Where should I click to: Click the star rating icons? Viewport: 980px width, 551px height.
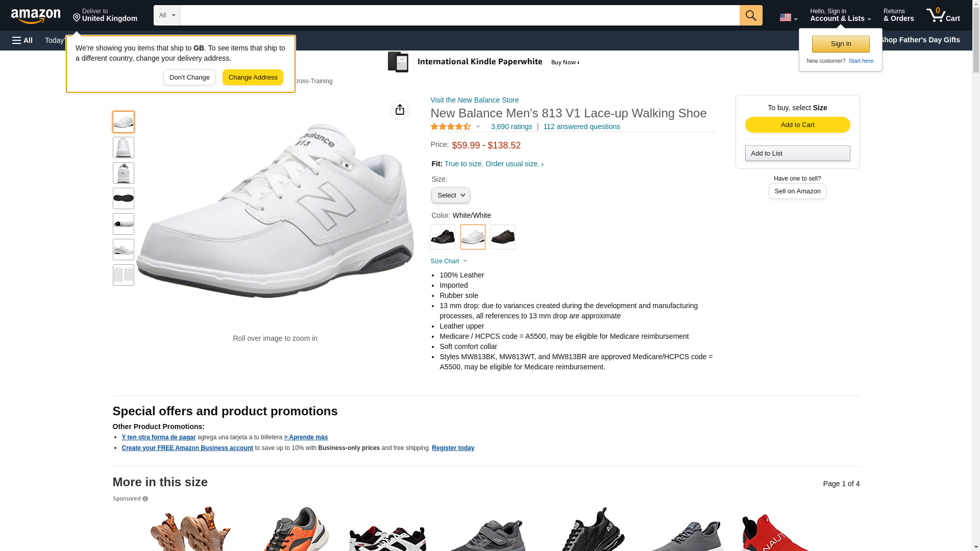coord(451,127)
